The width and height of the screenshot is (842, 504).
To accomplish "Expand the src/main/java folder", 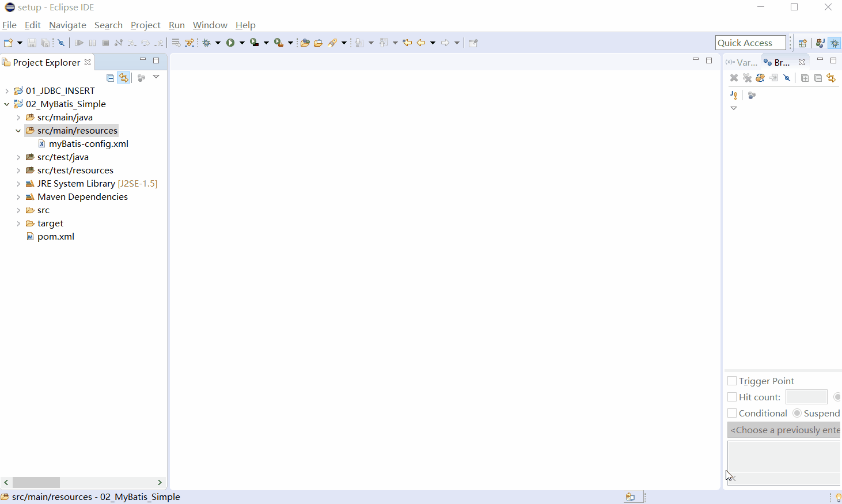I will pos(18,118).
